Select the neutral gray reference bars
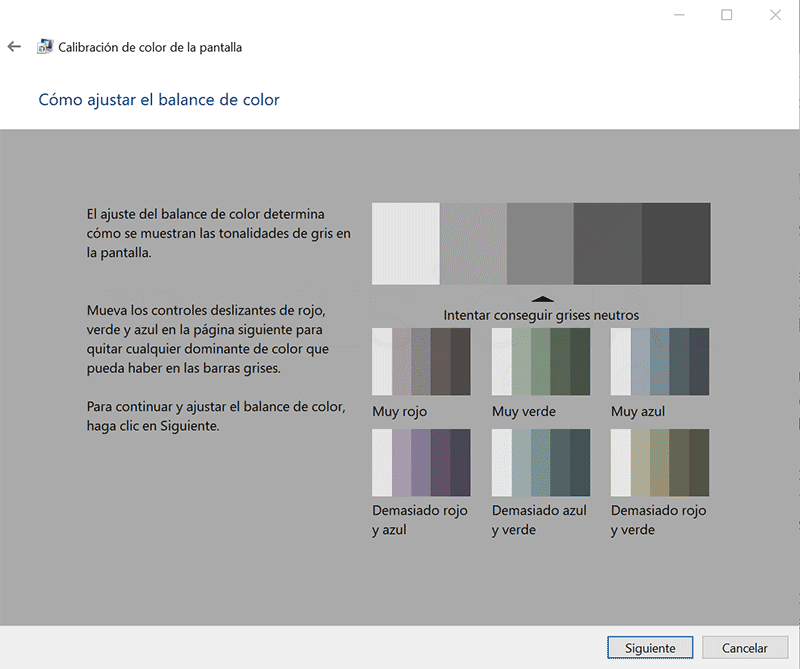Viewport: 800px width, 669px height. (541, 243)
